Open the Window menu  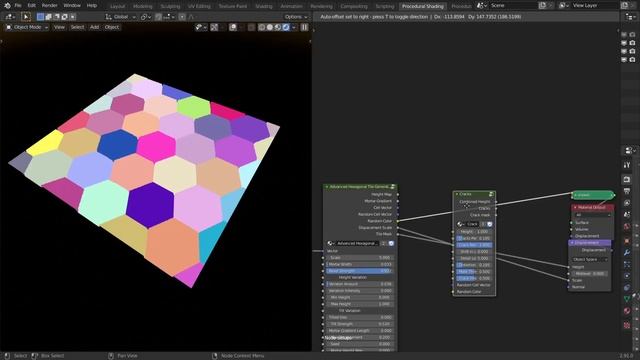(72, 6)
